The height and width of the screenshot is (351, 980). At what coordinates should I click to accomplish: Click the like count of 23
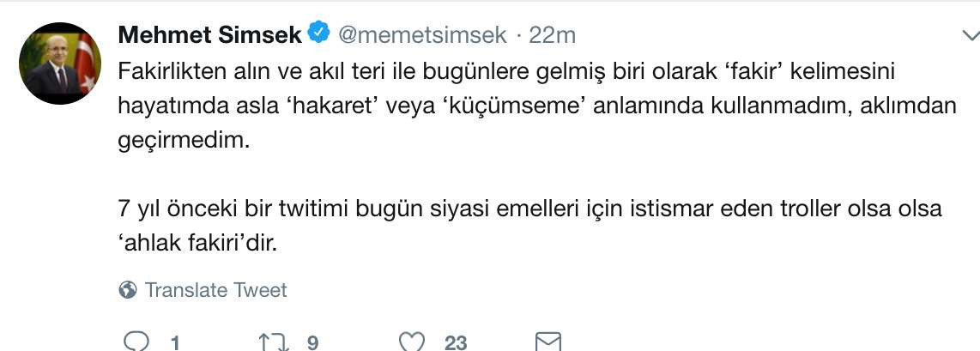pyautogui.click(x=456, y=342)
